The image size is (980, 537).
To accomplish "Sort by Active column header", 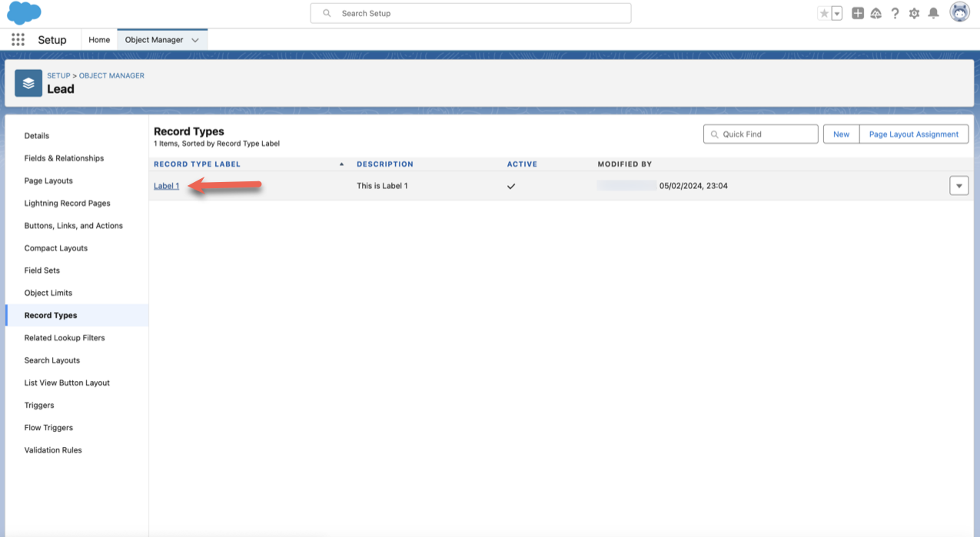I will [522, 164].
